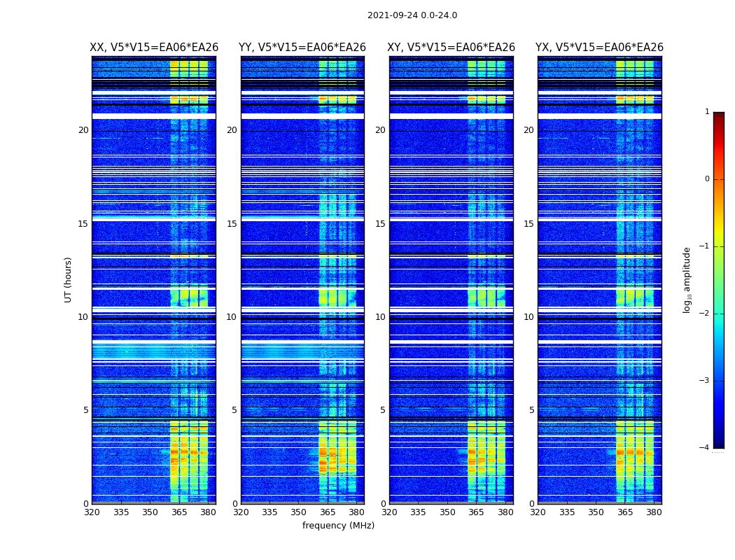
Task: Click the dark blue bottom of the colorbar
Action: tap(719, 443)
